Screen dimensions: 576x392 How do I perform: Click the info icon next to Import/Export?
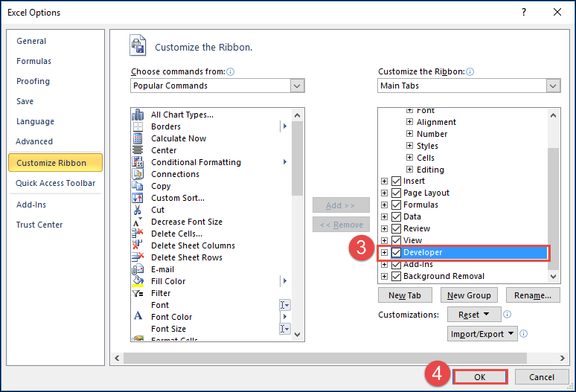(524, 334)
